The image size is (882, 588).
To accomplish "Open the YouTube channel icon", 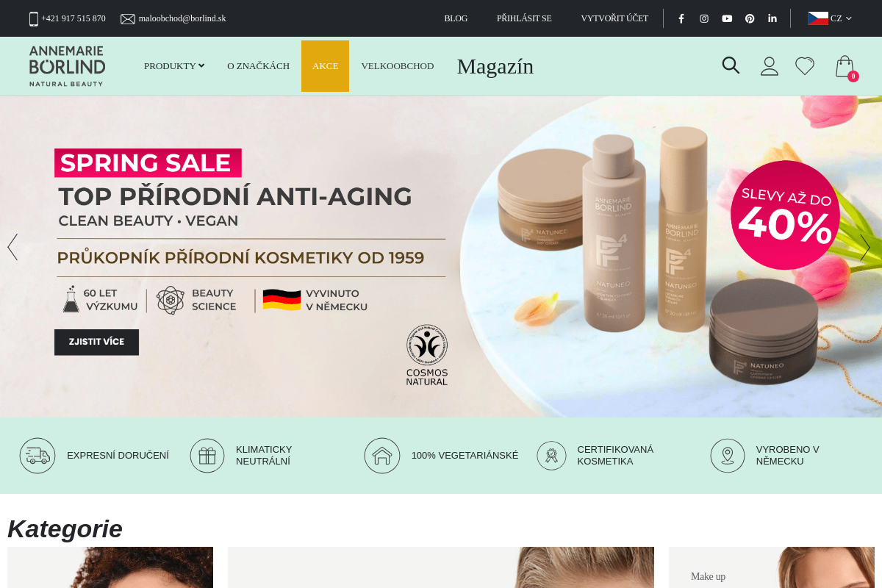I will click(727, 18).
